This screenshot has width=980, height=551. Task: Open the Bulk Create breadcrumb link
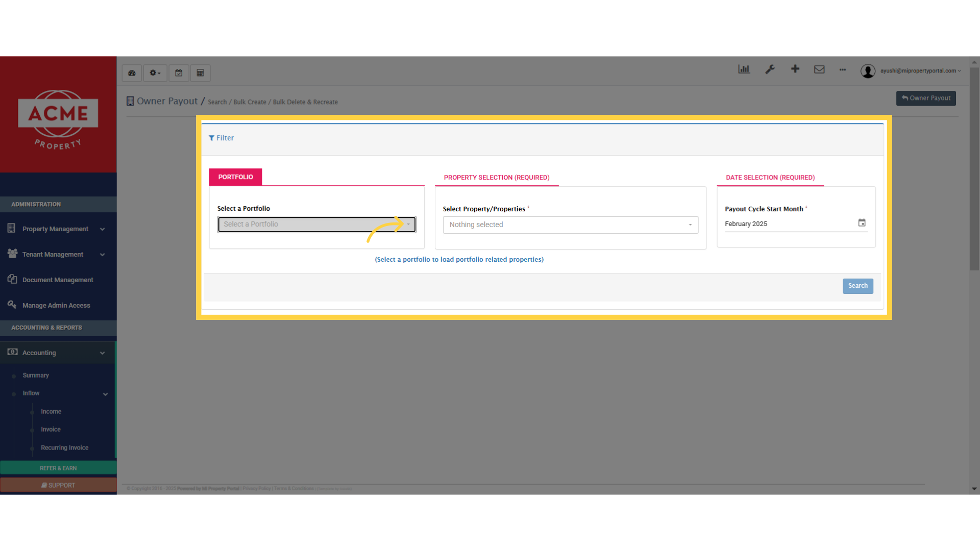click(250, 102)
